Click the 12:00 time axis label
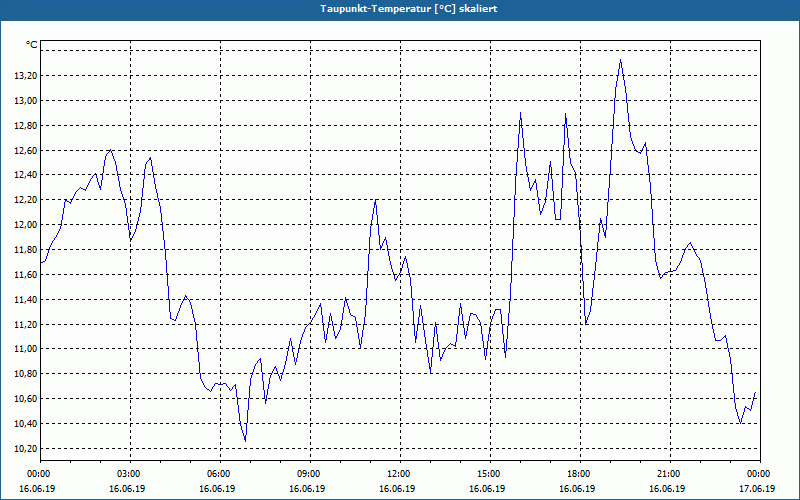 (x=400, y=474)
